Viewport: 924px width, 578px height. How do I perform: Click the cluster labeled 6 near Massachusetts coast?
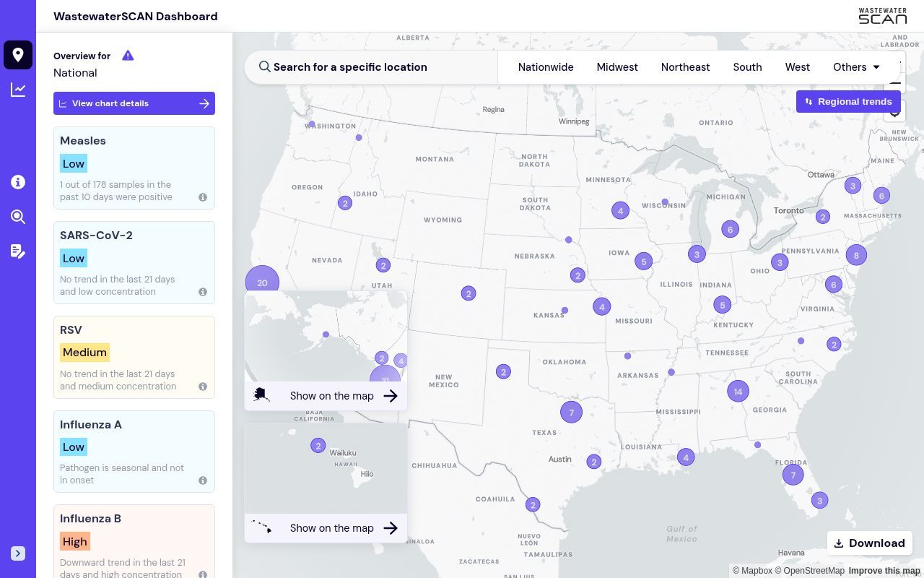(881, 195)
